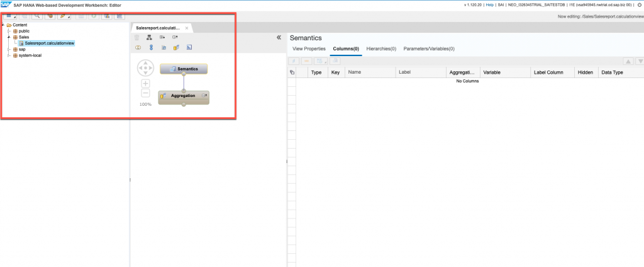Add a Projection node from palette

(x=164, y=48)
